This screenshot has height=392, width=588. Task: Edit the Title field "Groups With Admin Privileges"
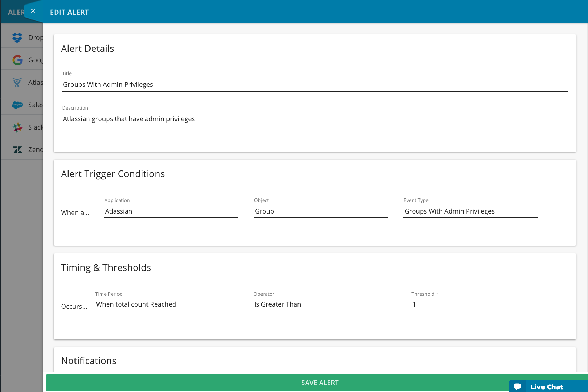(315, 85)
